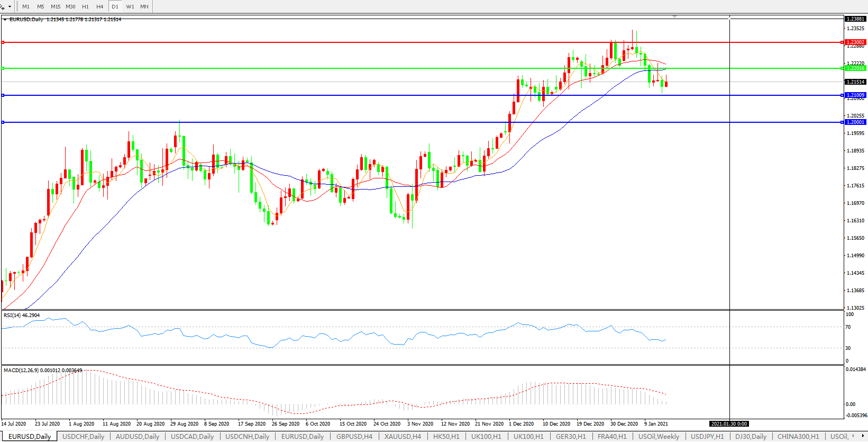Viewport: 868px width, 442px height.
Task: Click the blue 1.21009 price level label
Action: coord(855,95)
